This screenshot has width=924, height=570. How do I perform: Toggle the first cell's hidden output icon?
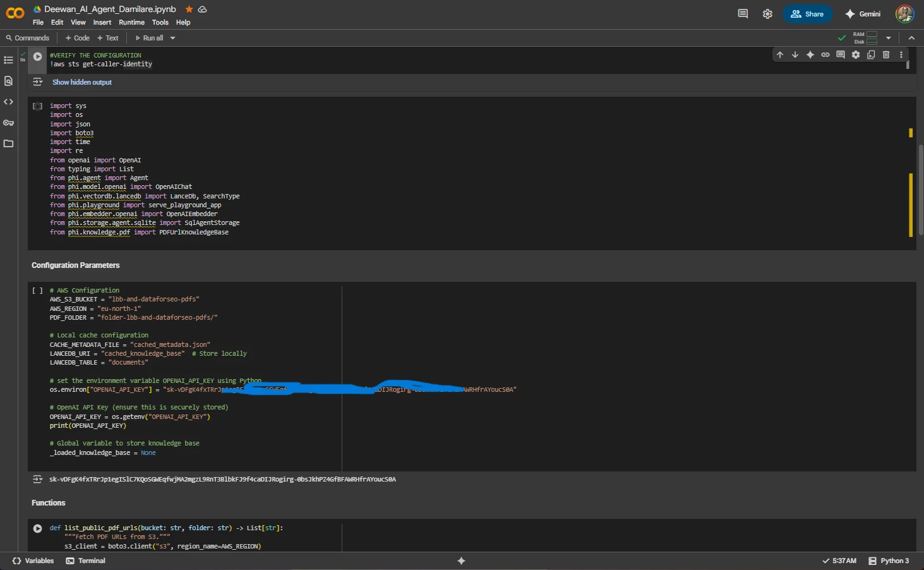pos(38,82)
